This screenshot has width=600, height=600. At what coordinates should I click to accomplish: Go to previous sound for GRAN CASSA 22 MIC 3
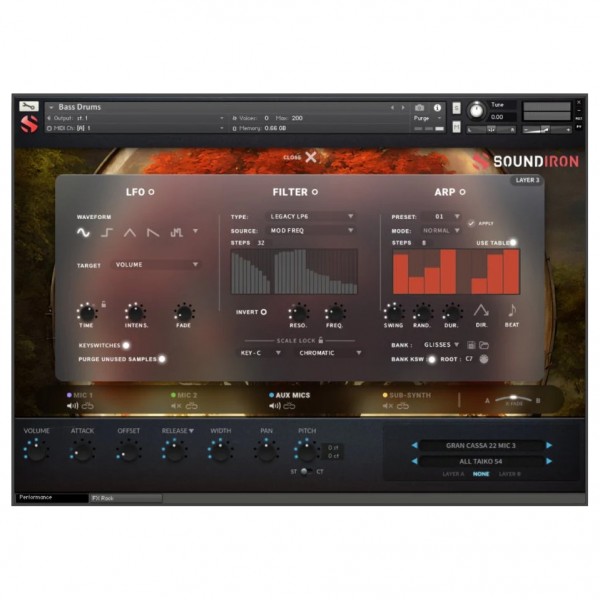[414, 445]
